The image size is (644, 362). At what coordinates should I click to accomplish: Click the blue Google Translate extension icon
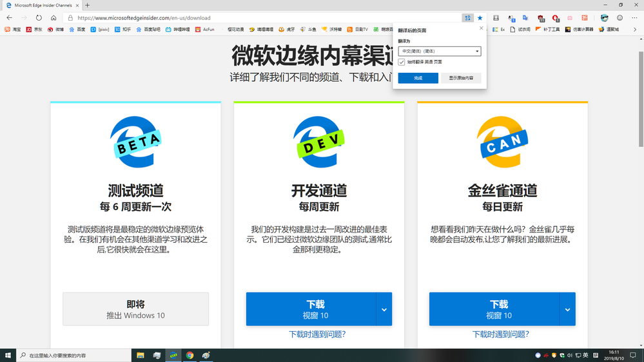tap(526, 18)
